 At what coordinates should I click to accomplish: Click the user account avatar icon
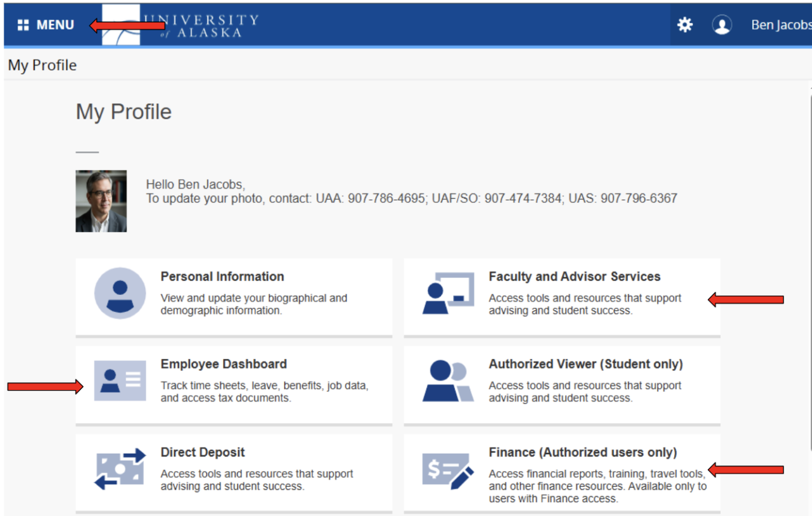coord(721,25)
